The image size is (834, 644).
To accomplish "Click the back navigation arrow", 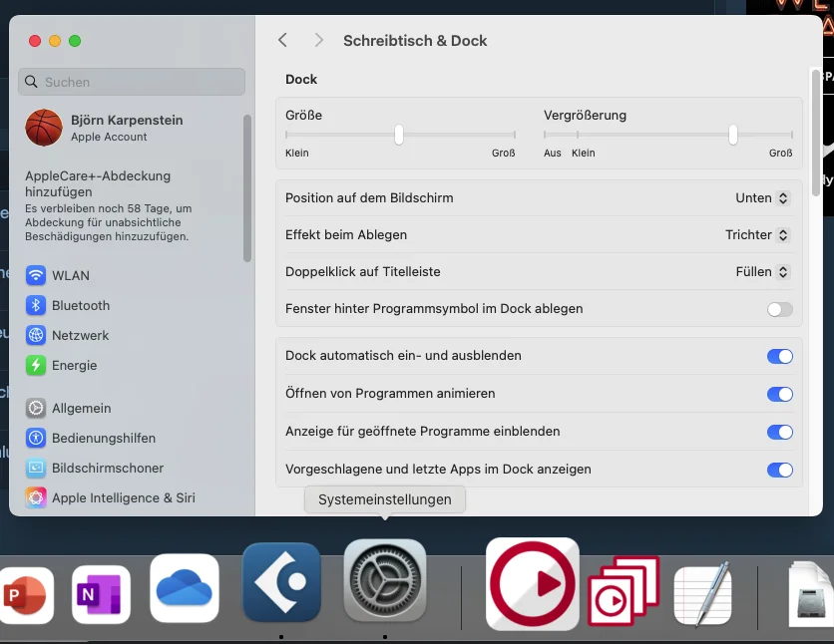I will click(x=283, y=41).
